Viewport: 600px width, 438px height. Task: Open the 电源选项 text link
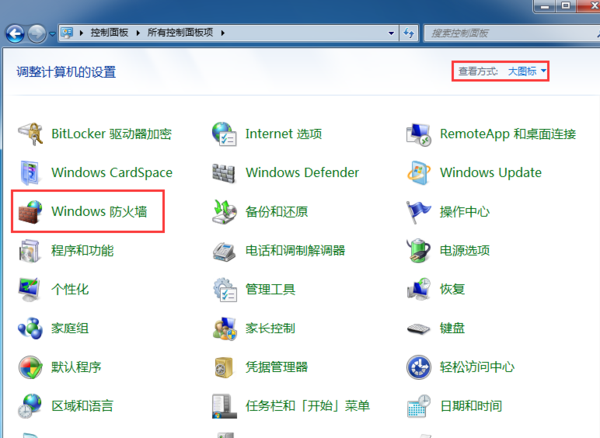(x=465, y=251)
